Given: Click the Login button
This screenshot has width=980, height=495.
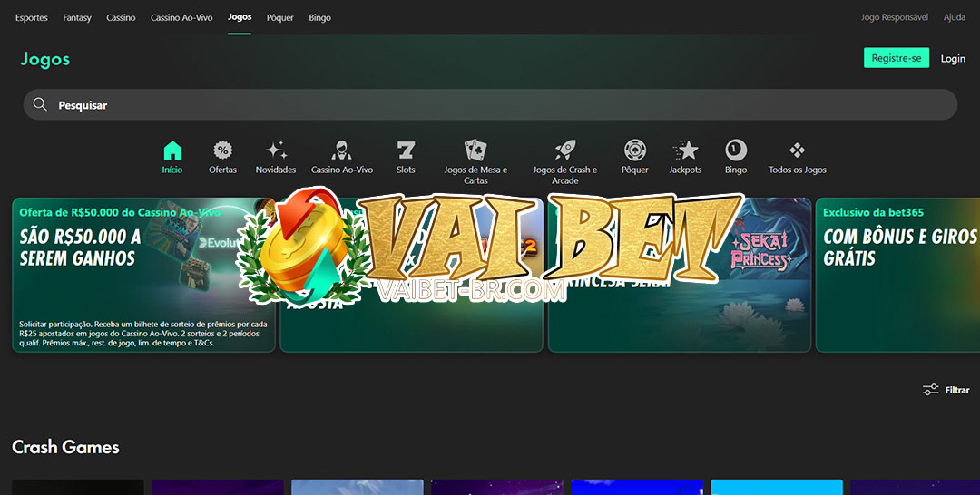Looking at the screenshot, I should coord(953,59).
